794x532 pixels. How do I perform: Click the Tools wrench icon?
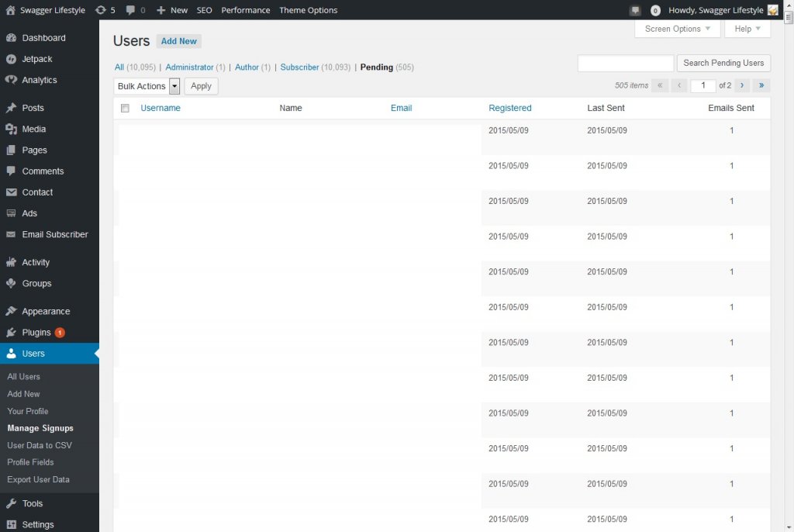tap(11, 503)
